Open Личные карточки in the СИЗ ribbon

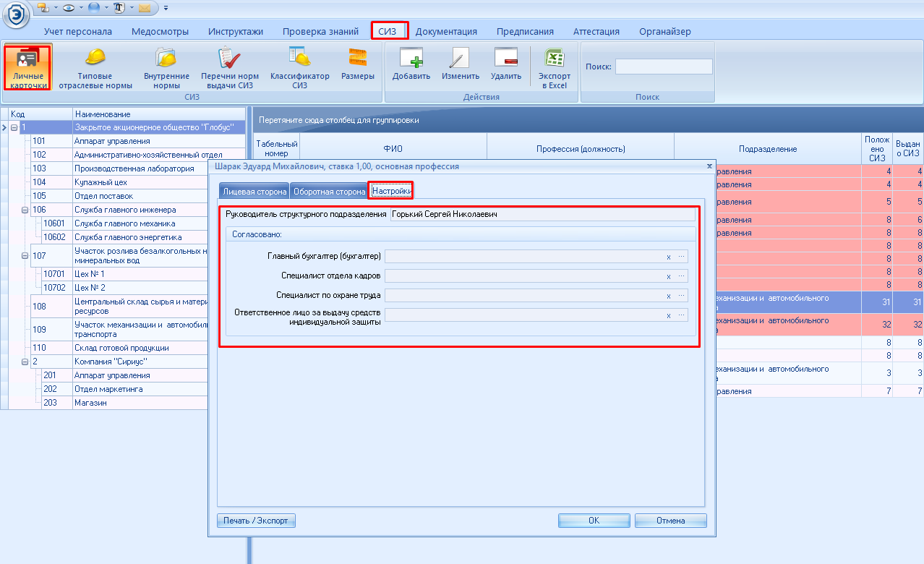tap(27, 68)
